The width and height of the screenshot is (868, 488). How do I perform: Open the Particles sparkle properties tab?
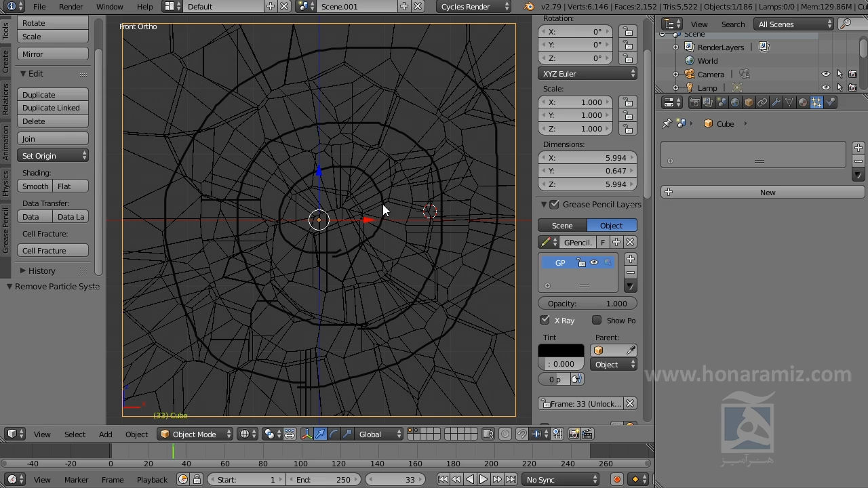816,102
